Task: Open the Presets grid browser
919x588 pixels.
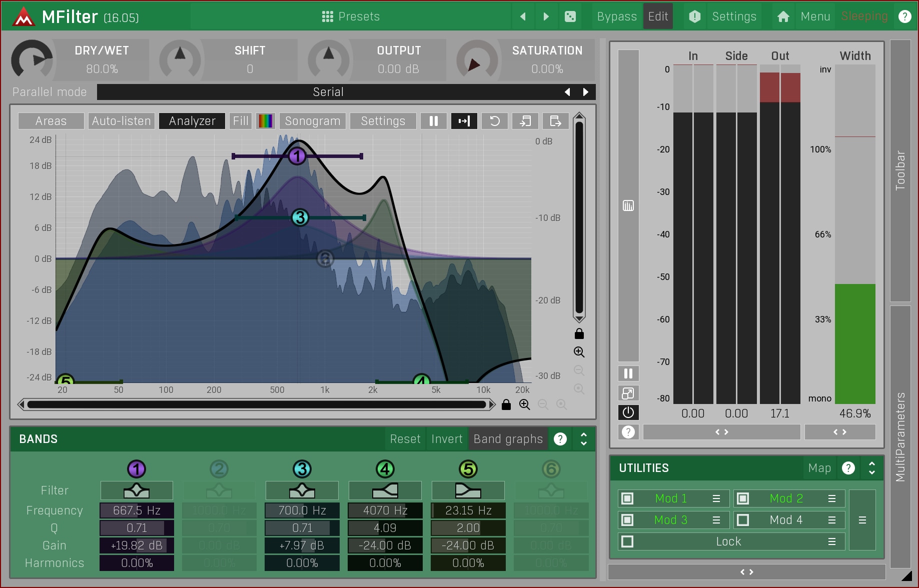Action: click(x=350, y=16)
